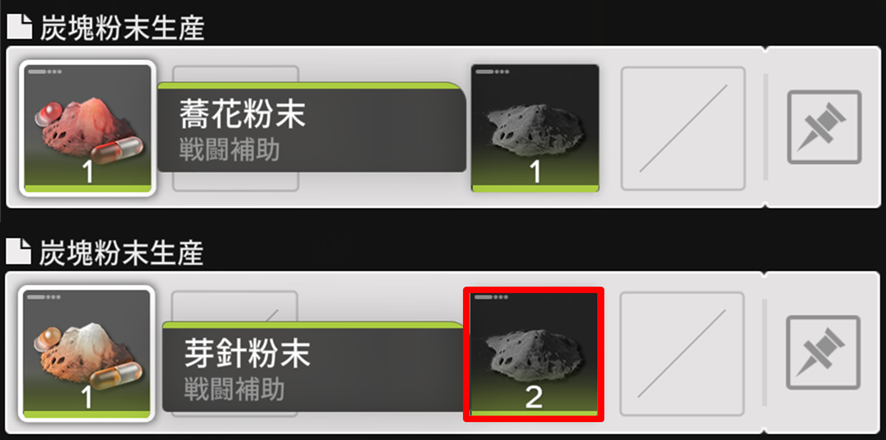
Task: Click the empty slashed slot in the 芽針粉末 recipe row
Action: [682, 354]
